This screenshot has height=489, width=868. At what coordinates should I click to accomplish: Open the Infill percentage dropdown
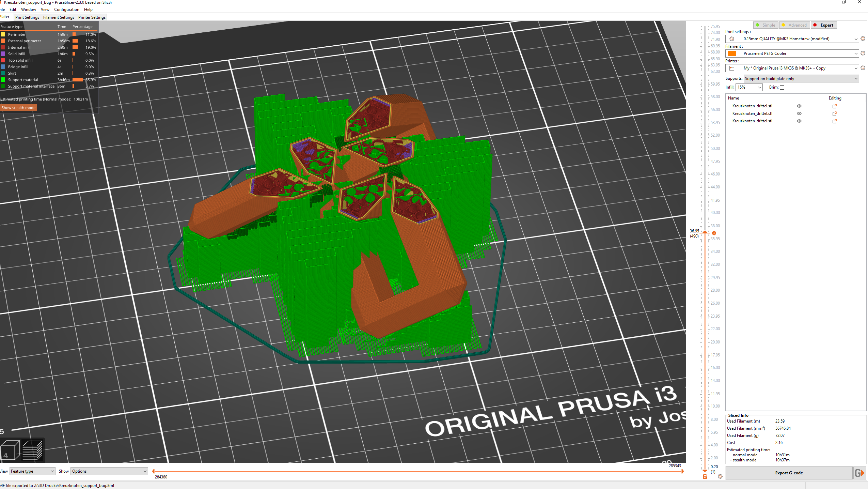[x=748, y=87]
